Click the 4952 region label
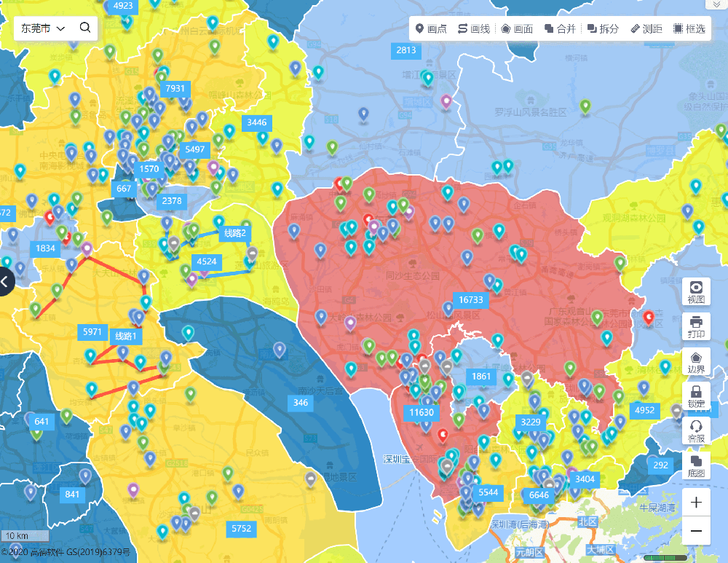728x563 pixels. pos(644,410)
